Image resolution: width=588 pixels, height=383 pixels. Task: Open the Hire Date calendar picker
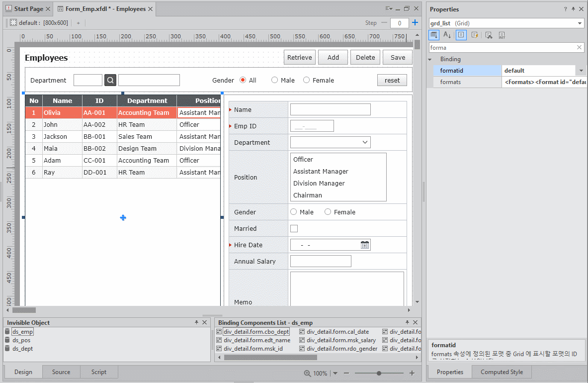point(365,245)
